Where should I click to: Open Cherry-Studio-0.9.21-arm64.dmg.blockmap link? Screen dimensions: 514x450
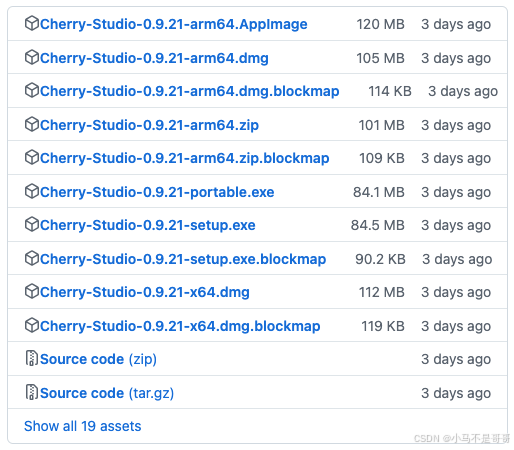point(190,91)
